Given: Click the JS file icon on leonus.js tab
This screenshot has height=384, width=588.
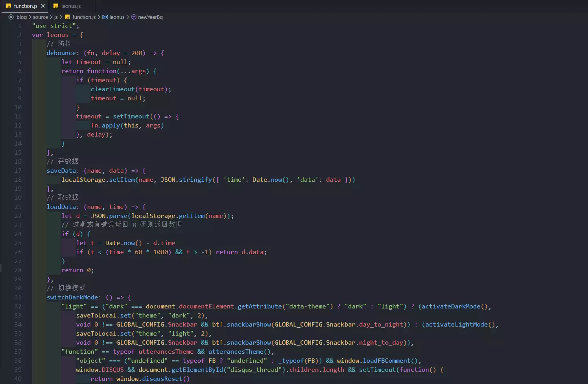Looking at the screenshot, I should [56, 6].
